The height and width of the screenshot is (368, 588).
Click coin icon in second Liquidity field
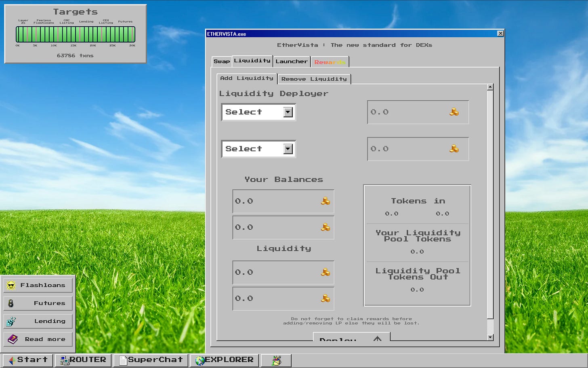325,298
